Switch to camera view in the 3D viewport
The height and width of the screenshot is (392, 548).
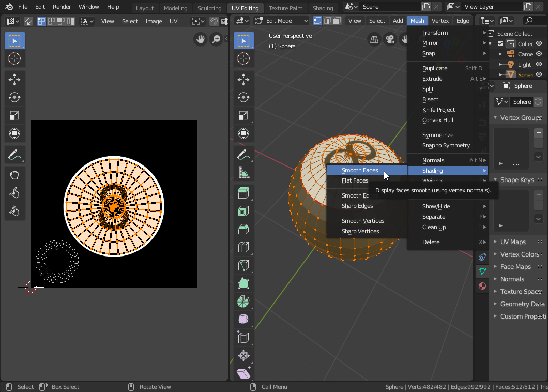pos(390,39)
